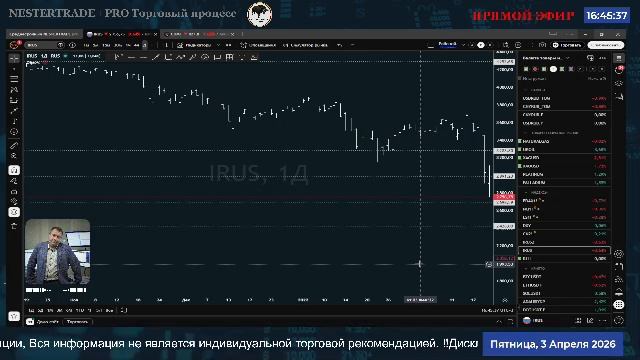This screenshot has height=360, width=640.
Task: Open the watchlist three-dot more menu
Action: click(603, 58)
